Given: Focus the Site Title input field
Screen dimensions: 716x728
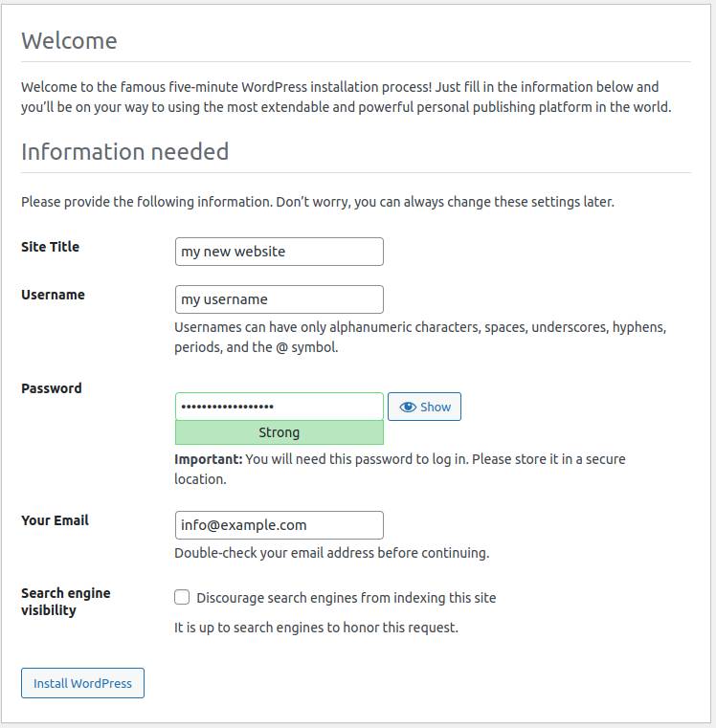Looking at the screenshot, I should 280,252.
